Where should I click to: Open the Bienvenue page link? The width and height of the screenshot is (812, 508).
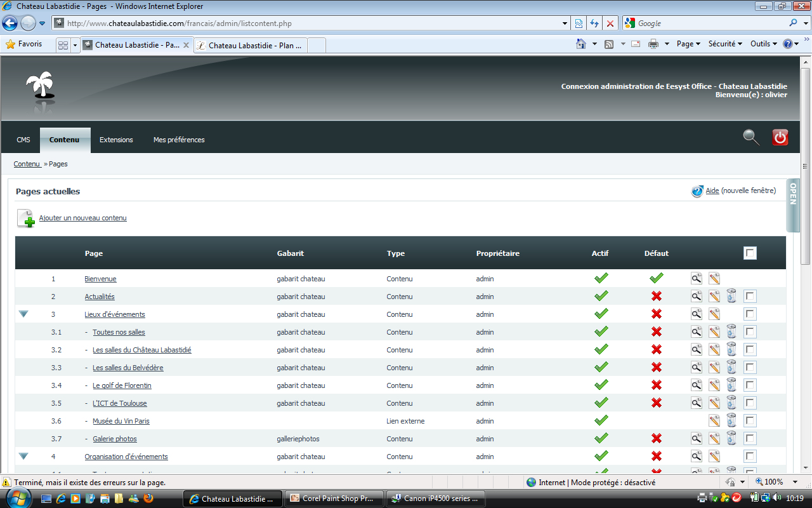100,279
